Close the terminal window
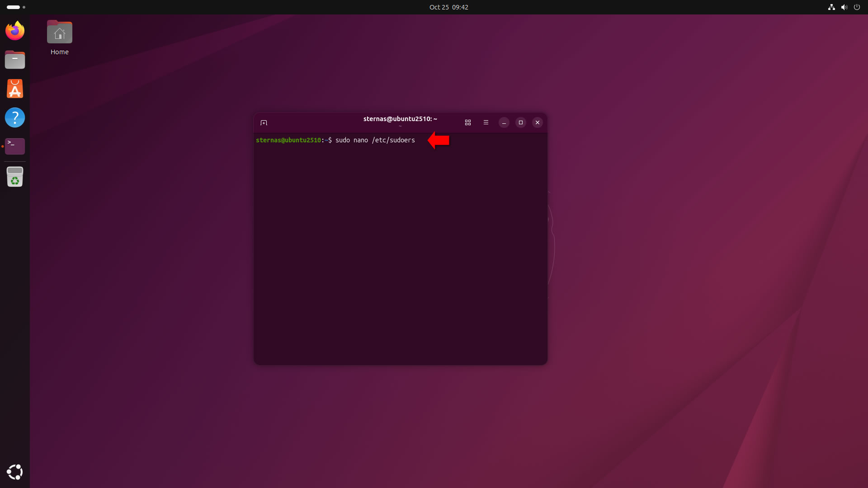 [538, 122]
